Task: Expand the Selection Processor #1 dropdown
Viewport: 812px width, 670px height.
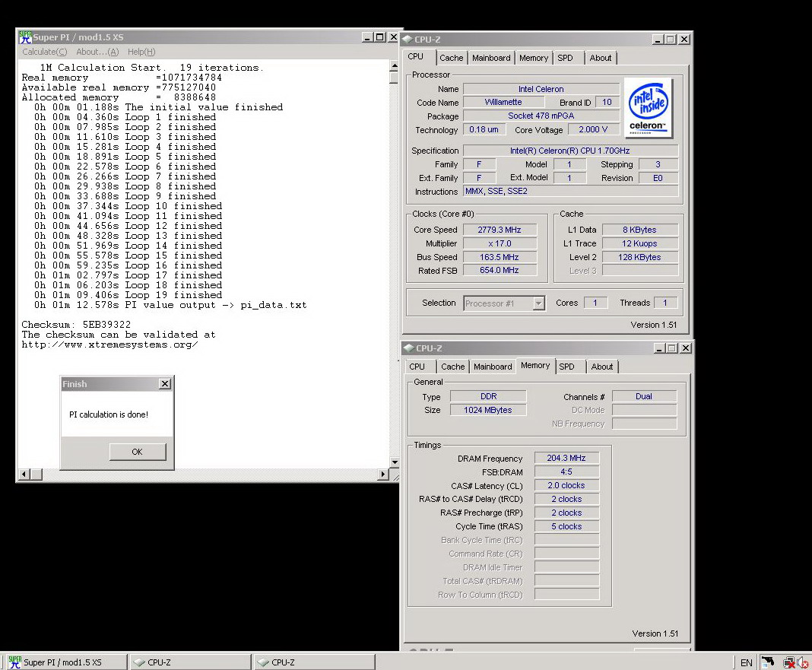Action: [538, 303]
